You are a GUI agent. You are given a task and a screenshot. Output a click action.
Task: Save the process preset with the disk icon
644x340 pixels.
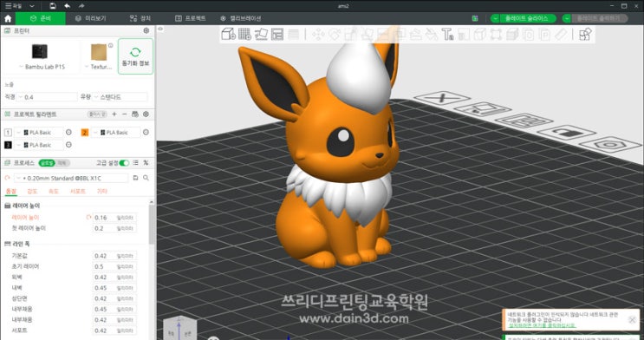(x=135, y=178)
